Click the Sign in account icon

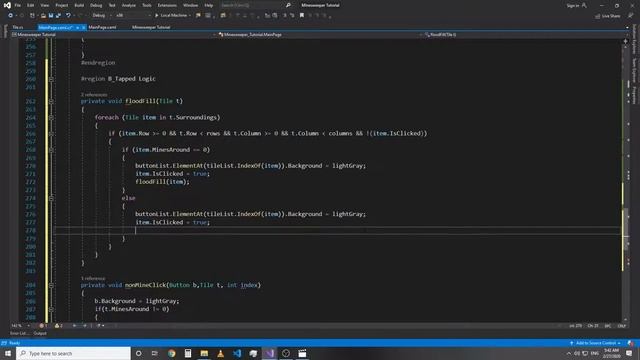click(584, 5)
